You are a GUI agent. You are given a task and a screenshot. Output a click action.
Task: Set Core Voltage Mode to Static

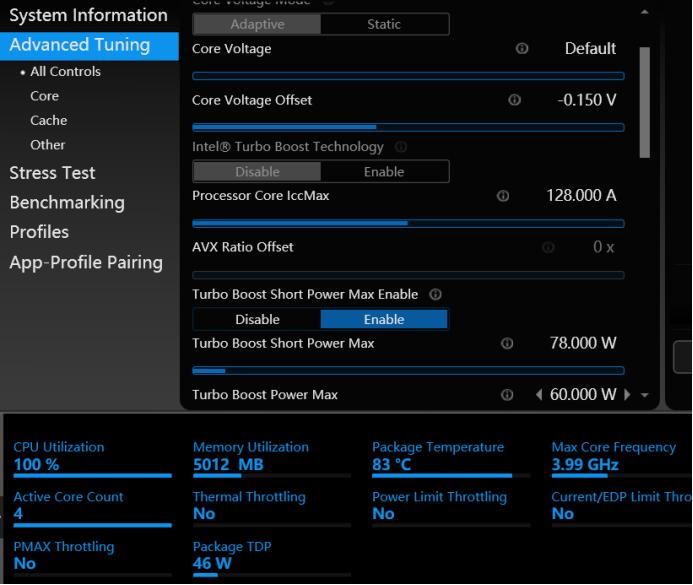pos(384,24)
